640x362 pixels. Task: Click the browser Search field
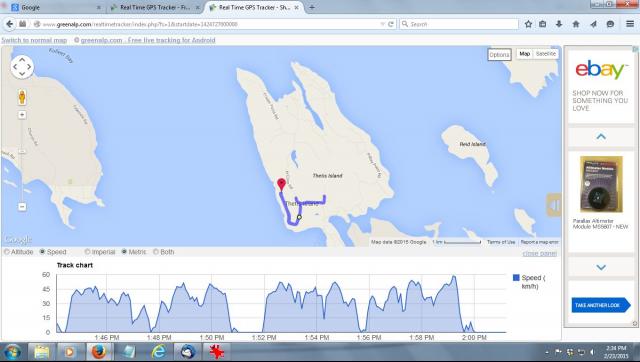click(459, 24)
